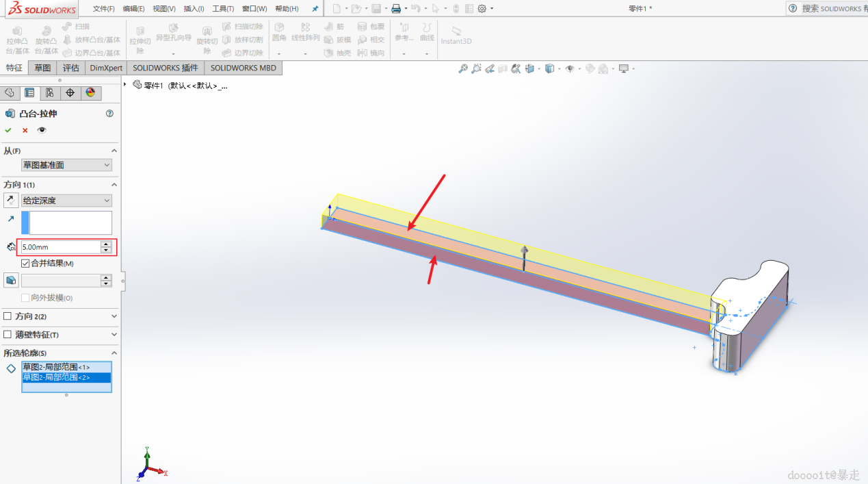The image size is (868, 484).
Task: Expand 零件1 tree node arrow
Action: [126, 85]
